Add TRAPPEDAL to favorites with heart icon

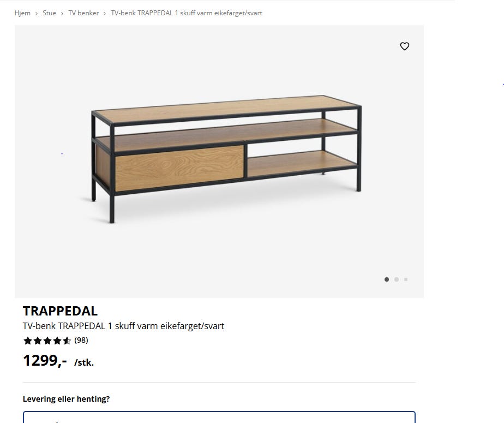(404, 46)
